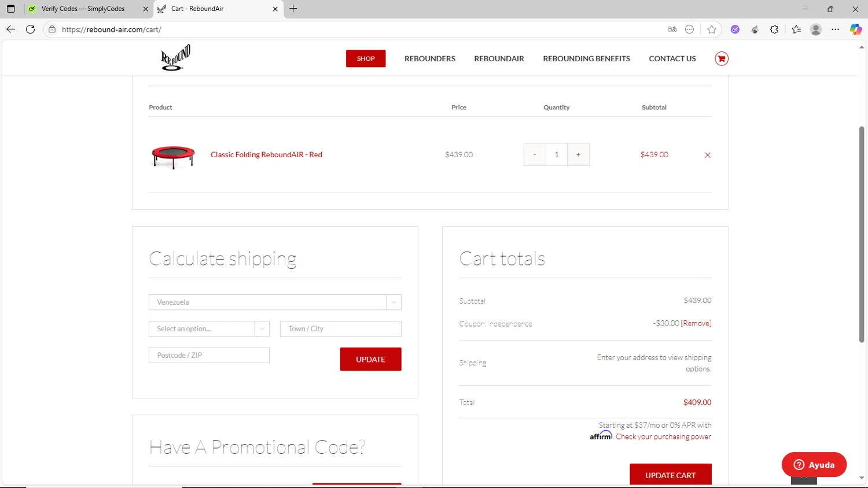Open the tab actions menu icon
Screen dimensions: 868x488
point(10,9)
